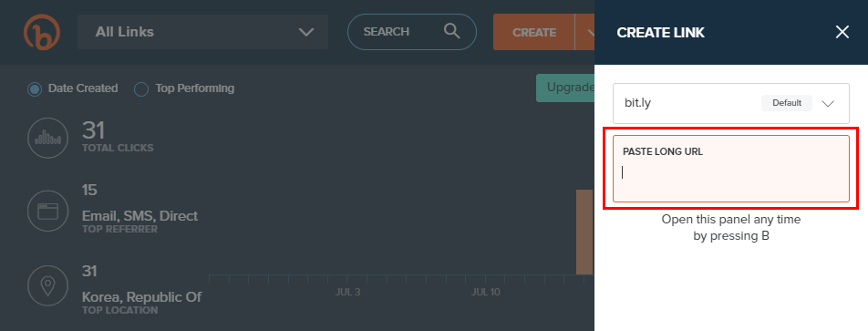Open the bit.ly domain dropdown
Screen dimensions: 868x331
click(x=730, y=103)
